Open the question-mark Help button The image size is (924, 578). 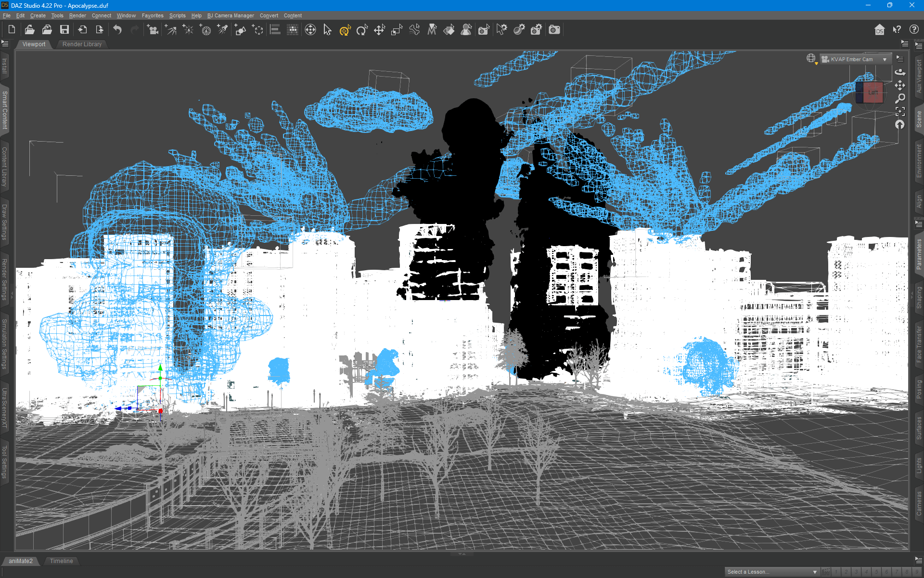[x=914, y=30]
